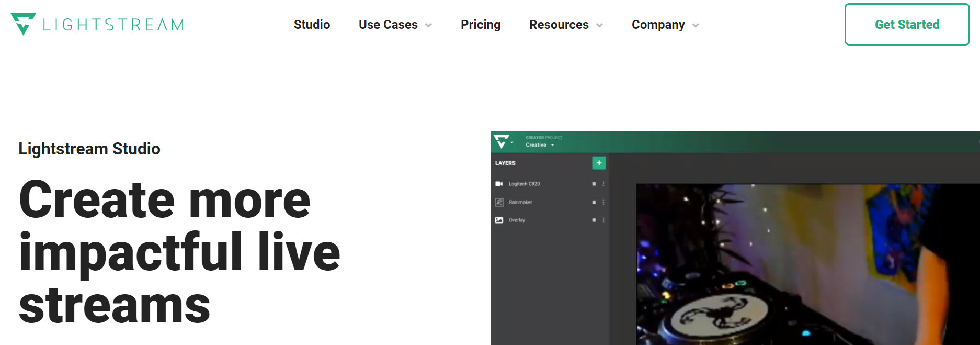Image resolution: width=980 pixels, height=345 pixels.
Task: Click the Lightstream logo inside the studio preview
Action: click(501, 141)
